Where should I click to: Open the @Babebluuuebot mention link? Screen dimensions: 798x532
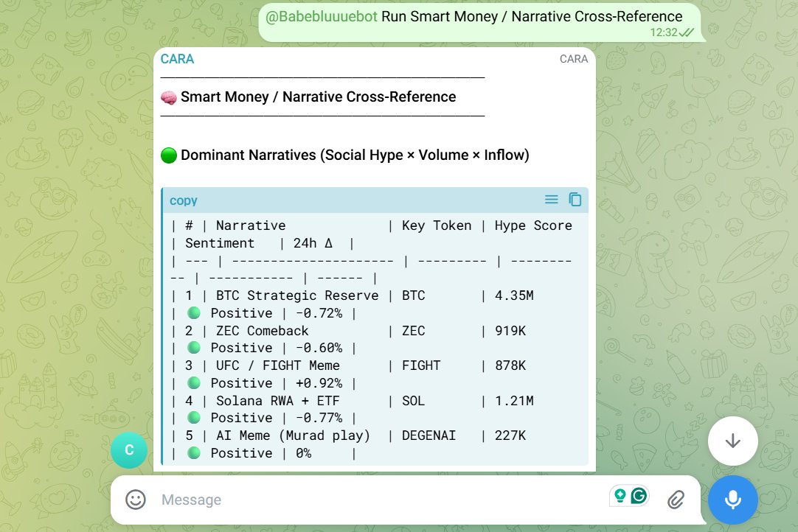click(x=322, y=16)
